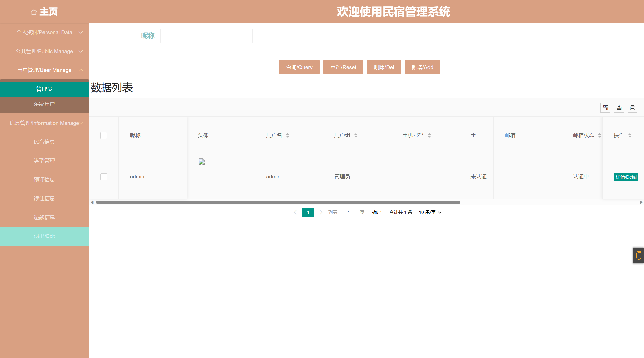
Task: Open the 10 条/页 page size dropdown
Action: (429, 212)
